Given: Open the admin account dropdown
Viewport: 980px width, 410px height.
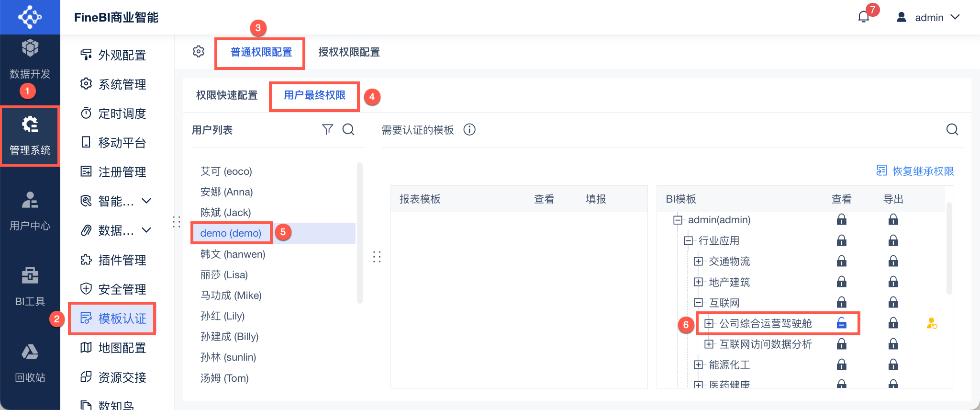Looking at the screenshot, I should tap(928, 17).
